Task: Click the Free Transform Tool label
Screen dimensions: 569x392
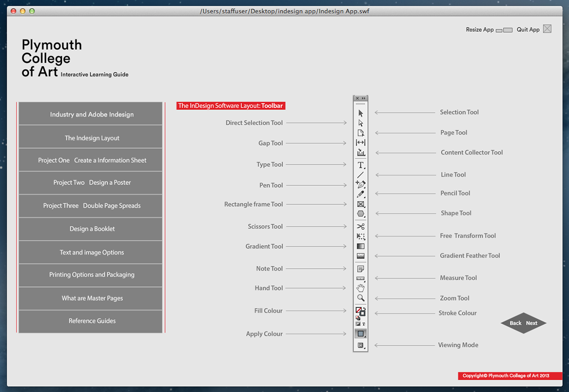Action: [x=468, y=236]
